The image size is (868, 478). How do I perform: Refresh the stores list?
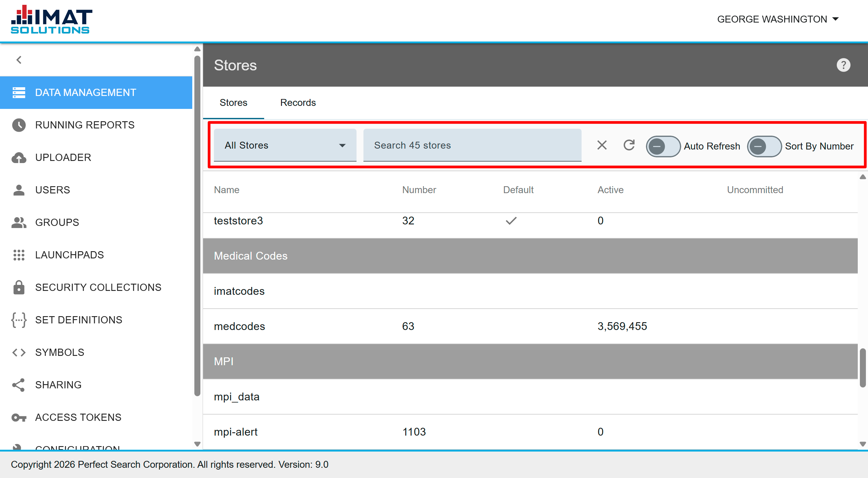coord(629,145)
